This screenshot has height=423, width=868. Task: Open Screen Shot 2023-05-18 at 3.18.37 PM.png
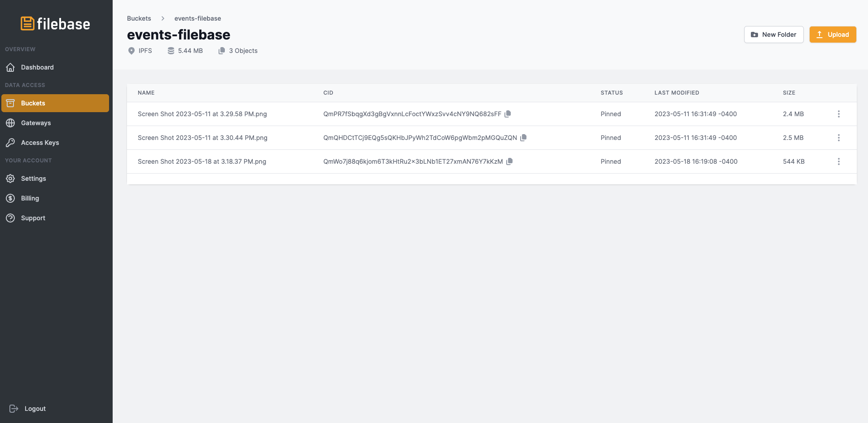pos(202,161)
